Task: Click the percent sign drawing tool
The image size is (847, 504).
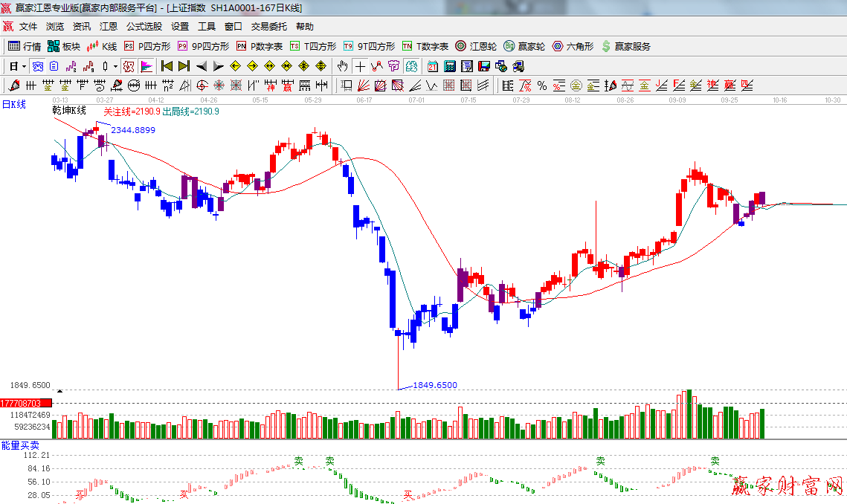Action: click(542, 85)
